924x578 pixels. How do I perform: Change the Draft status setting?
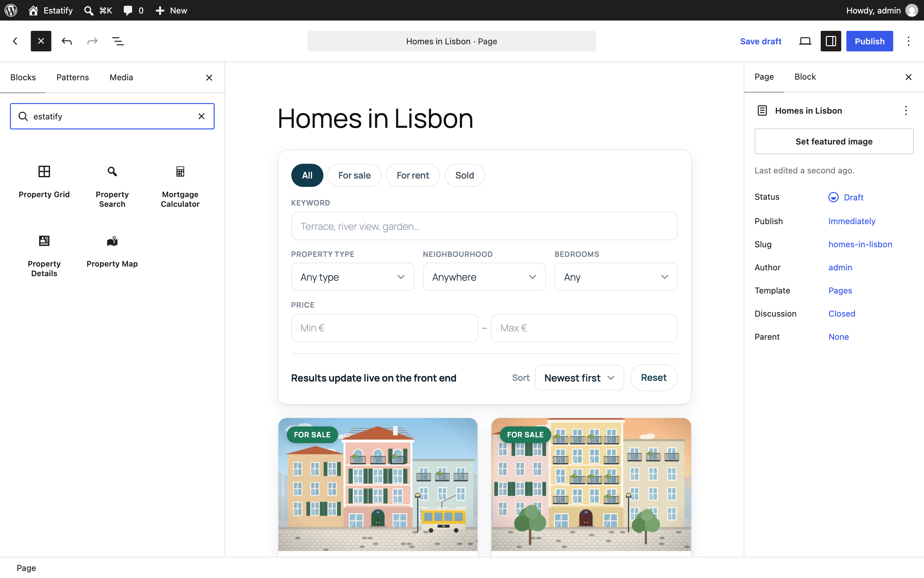tap(846, 197)
